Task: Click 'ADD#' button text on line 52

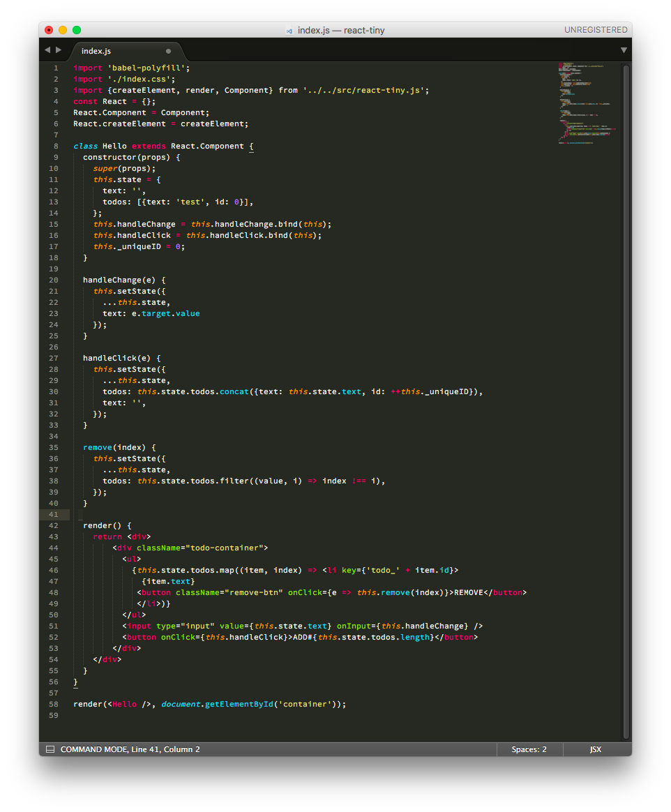Action: (302, 638)
